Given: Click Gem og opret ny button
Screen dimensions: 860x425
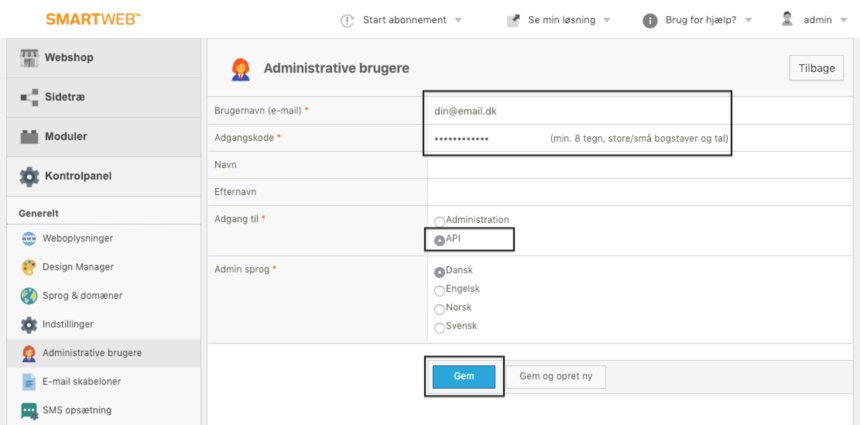Looking at the screenshot, I should click(x=555, y=377).
